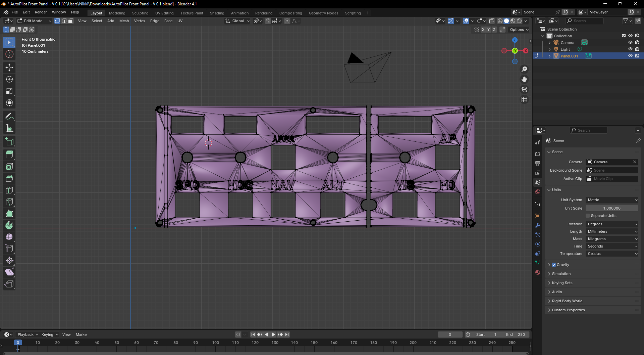This screenshot has width=644, height=355.
Task: Toggle the Gravity checkbox
Action: pyautogui.click(x=554, y=265)
